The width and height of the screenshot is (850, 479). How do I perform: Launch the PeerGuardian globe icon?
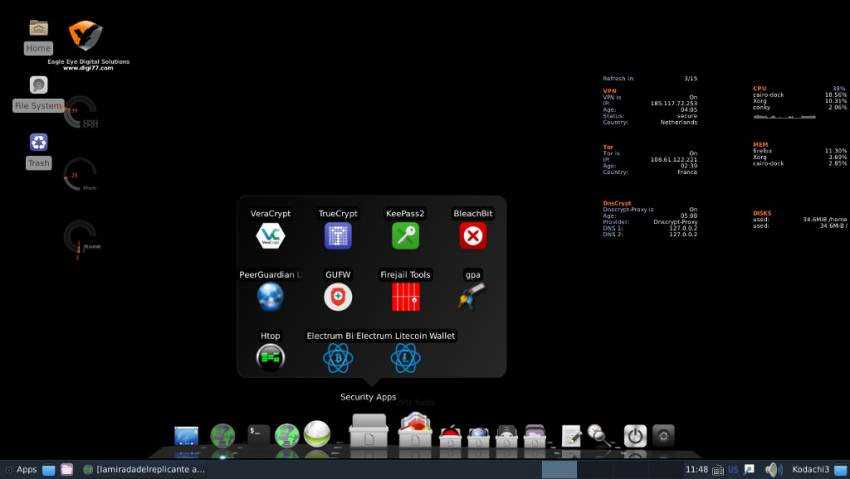click(x=270, y=297)
